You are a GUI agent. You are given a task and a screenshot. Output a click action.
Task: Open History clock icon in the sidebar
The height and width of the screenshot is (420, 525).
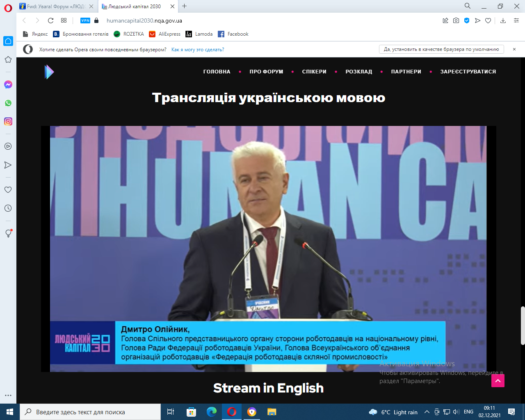coord(8,208)
